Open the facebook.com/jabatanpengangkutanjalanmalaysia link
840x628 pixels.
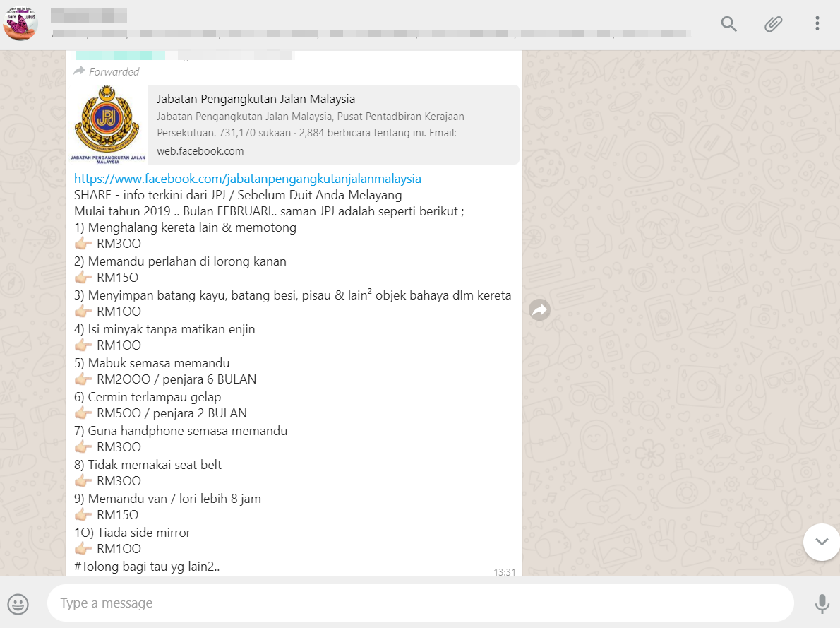(x=248, y=179)
